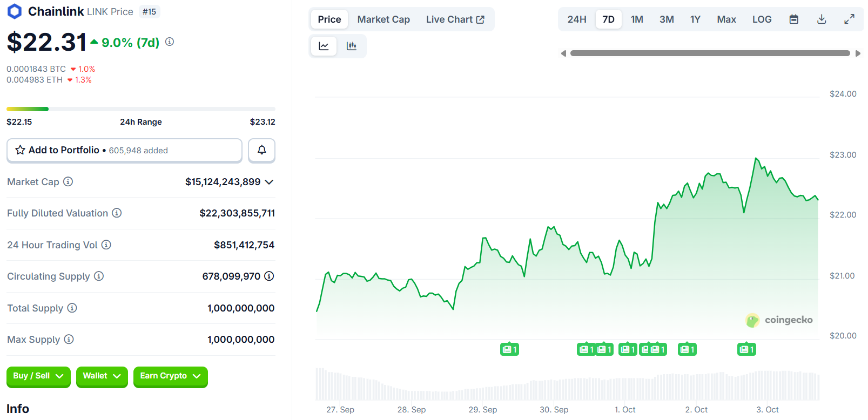Switch to candlestick chart view
The image size is (868, 420).
(x=352, y=46)
